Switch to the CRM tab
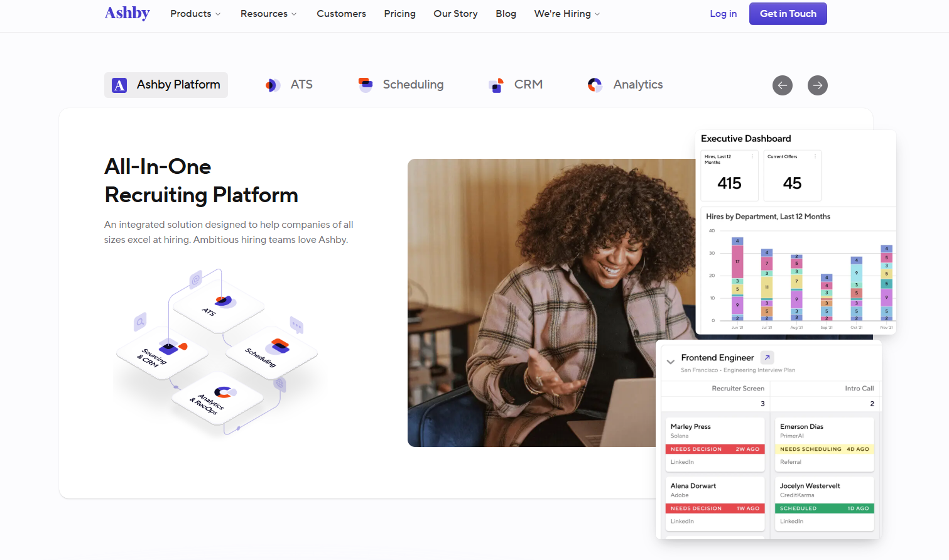 (516, 85)
